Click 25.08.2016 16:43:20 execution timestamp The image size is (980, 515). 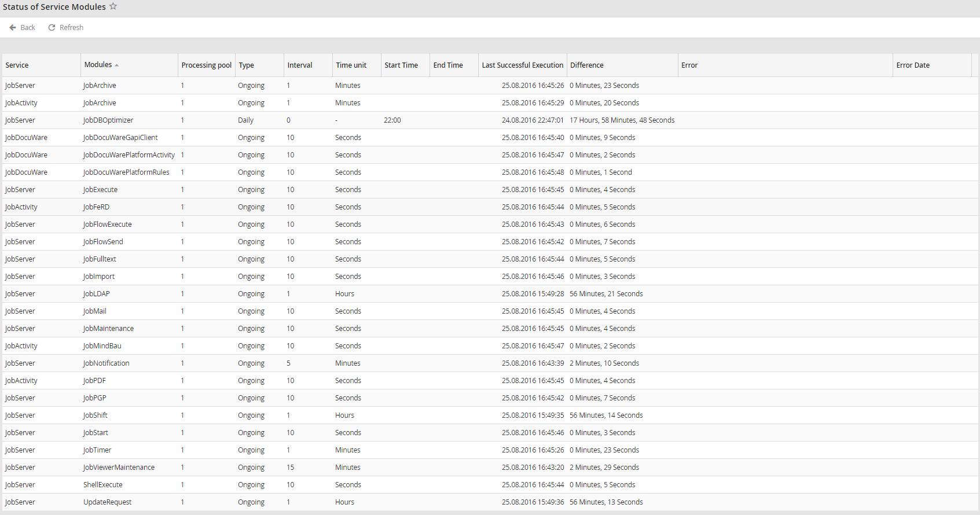pos(533,468)
